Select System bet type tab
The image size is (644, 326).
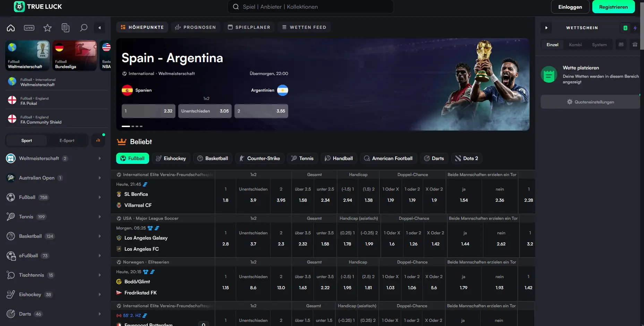[599, 44]
